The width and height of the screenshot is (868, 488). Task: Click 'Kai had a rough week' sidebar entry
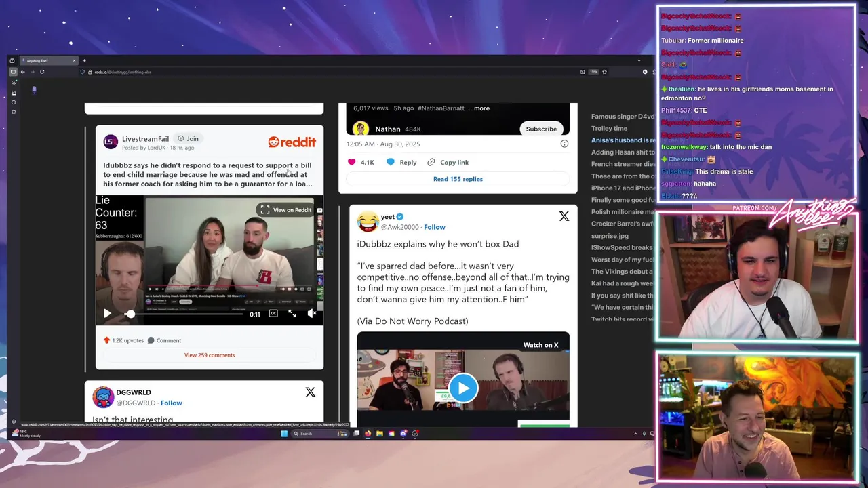click(623, 283)
